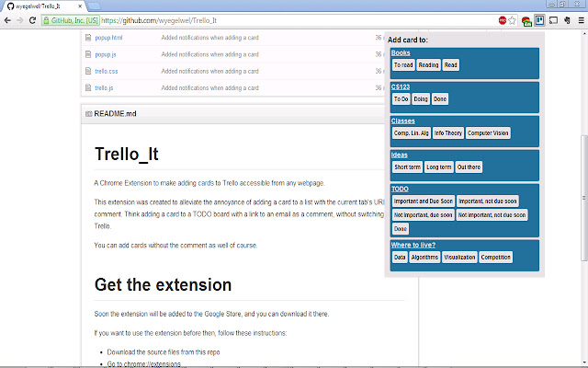Viewport: 588px width, 368px height.
Task: Switch to the wyegelwel/Trello_It browser tab
Action: tap(46, 6)
